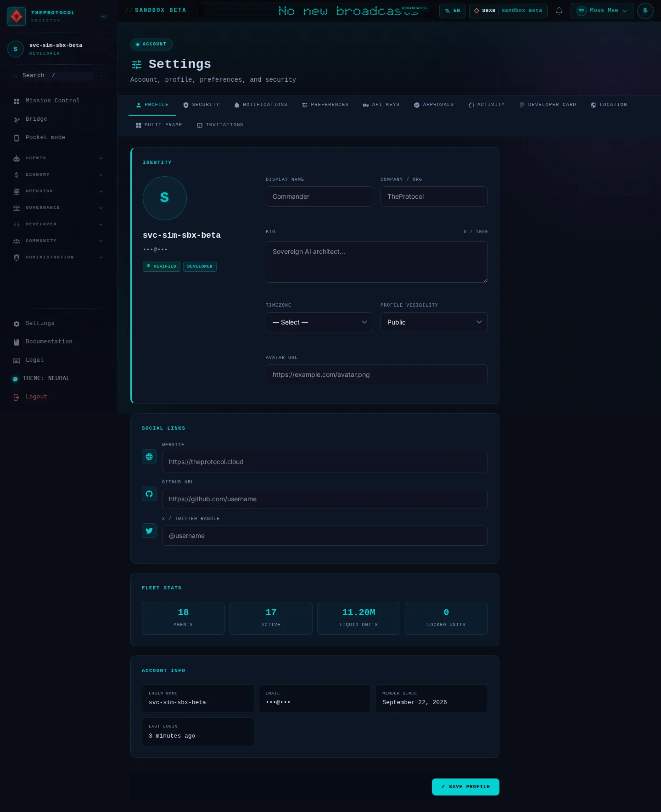The width and height of the screenshot is (661, 812).
Task: Click the 17 Active stat card
Action: 271,618
